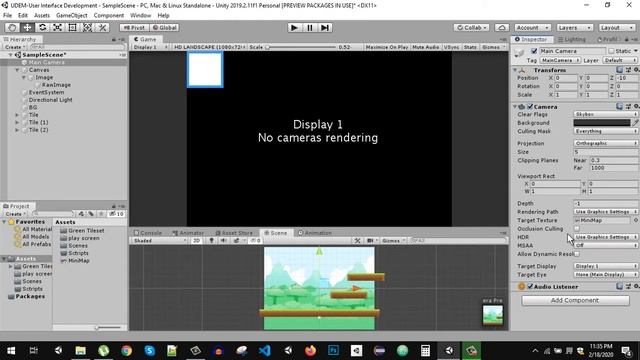Image resolution: width=640 pixels, height=360 pixels.
Task: Open the Background color eyedropper
Action: pos(635,122)
